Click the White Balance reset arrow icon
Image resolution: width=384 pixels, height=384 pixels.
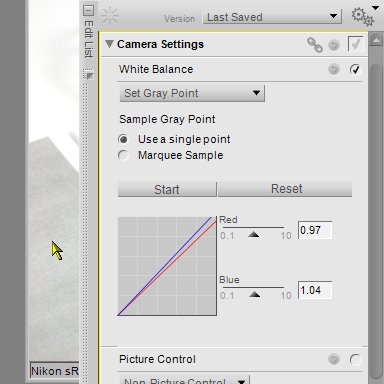click(x=334, y=69)
